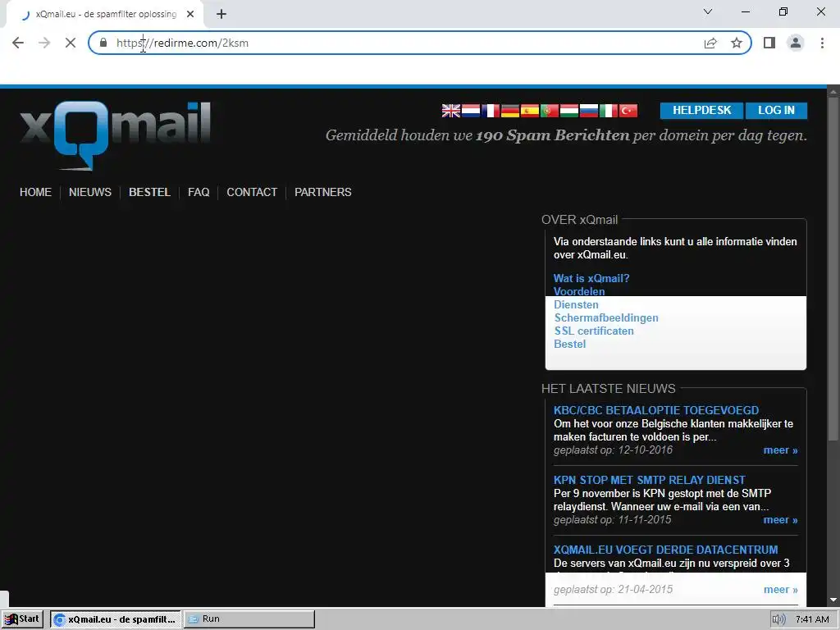This screenshot has width=840, height=630.
Task: Open the CONTACT menu item
Action: tap(252, 192)
